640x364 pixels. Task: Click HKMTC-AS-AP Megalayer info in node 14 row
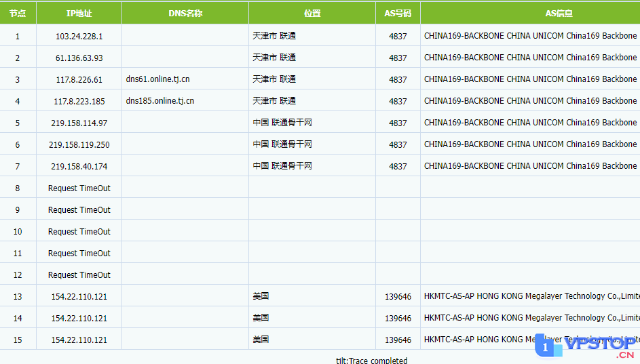pyautogui.click(x=532, y=317)
